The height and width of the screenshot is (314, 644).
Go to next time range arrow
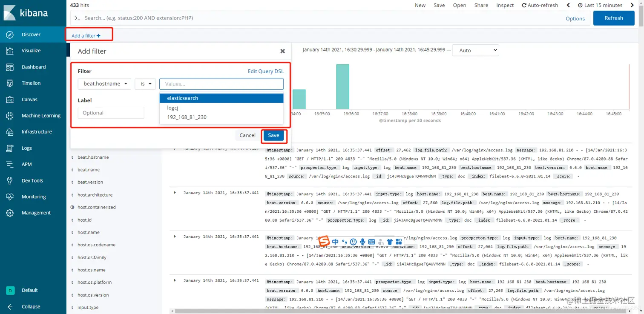click(x=632, y=5)
